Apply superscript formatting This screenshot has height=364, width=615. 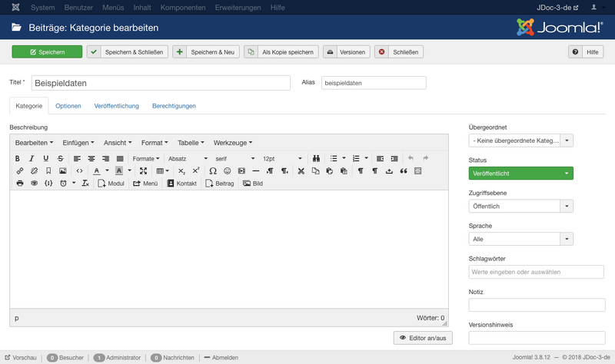(196, 170)
